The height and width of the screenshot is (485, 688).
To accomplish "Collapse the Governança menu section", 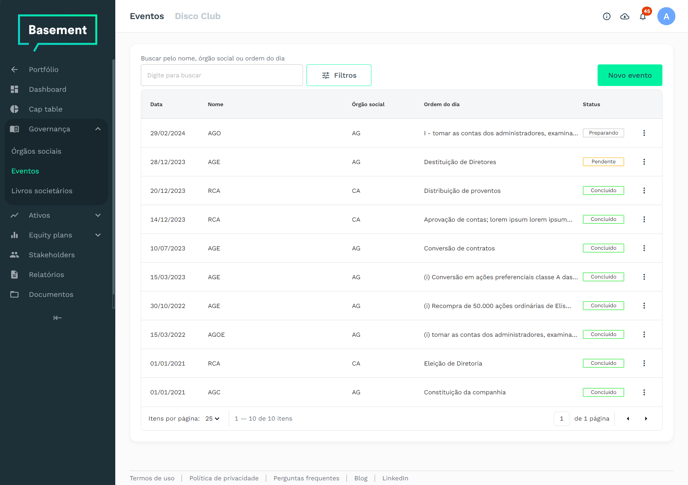I will tap(98, 129).
